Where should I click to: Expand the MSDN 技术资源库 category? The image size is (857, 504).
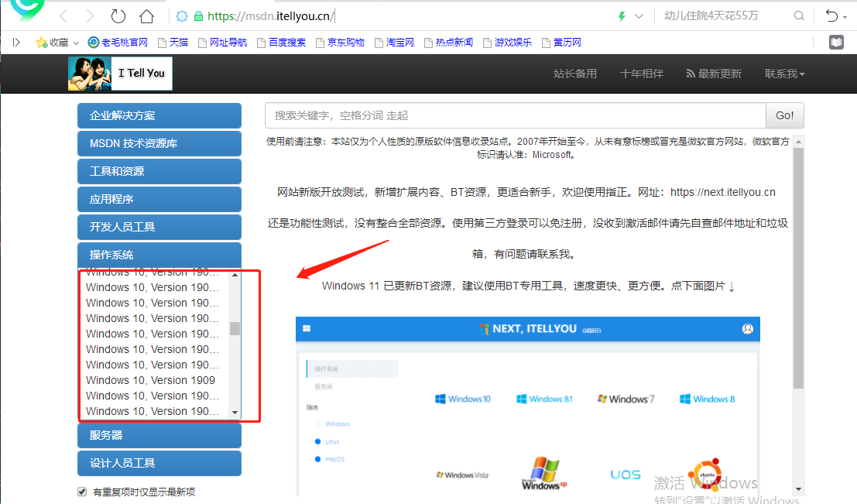159,143
